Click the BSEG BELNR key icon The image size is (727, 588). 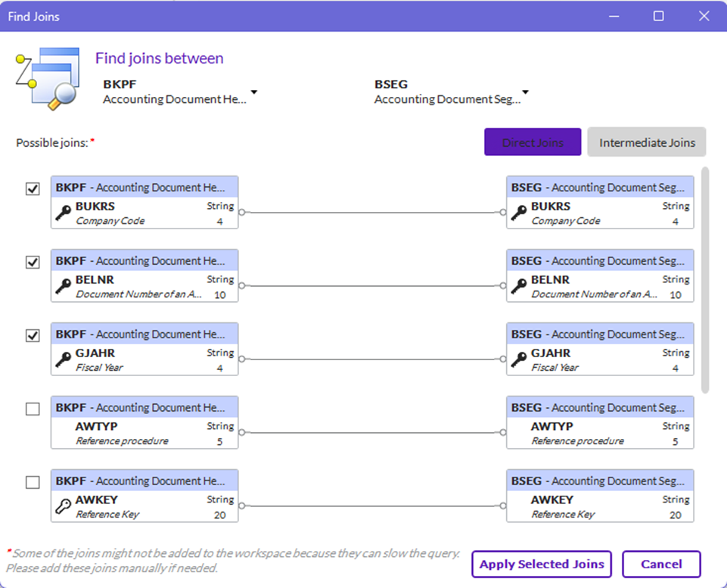[519, 286]
